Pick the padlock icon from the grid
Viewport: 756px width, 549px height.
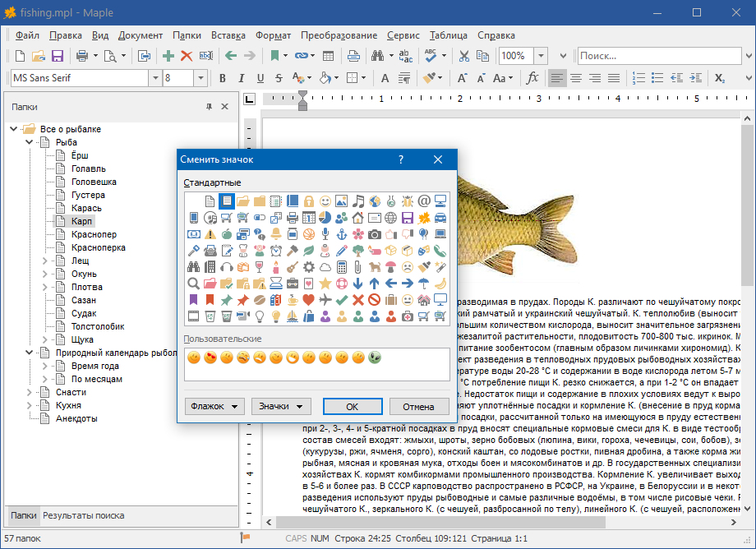[x=309, y=201]
